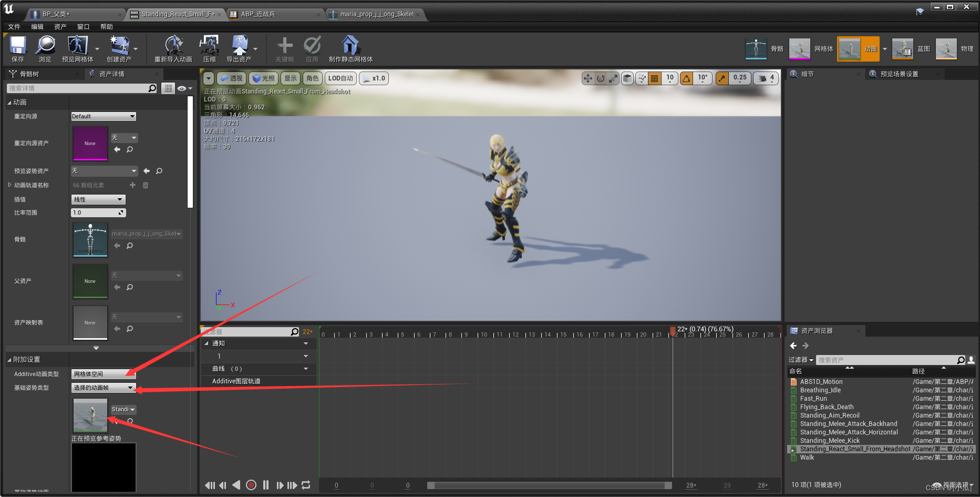
Task: Click the timeline pause button
Action: coord(266,485)
